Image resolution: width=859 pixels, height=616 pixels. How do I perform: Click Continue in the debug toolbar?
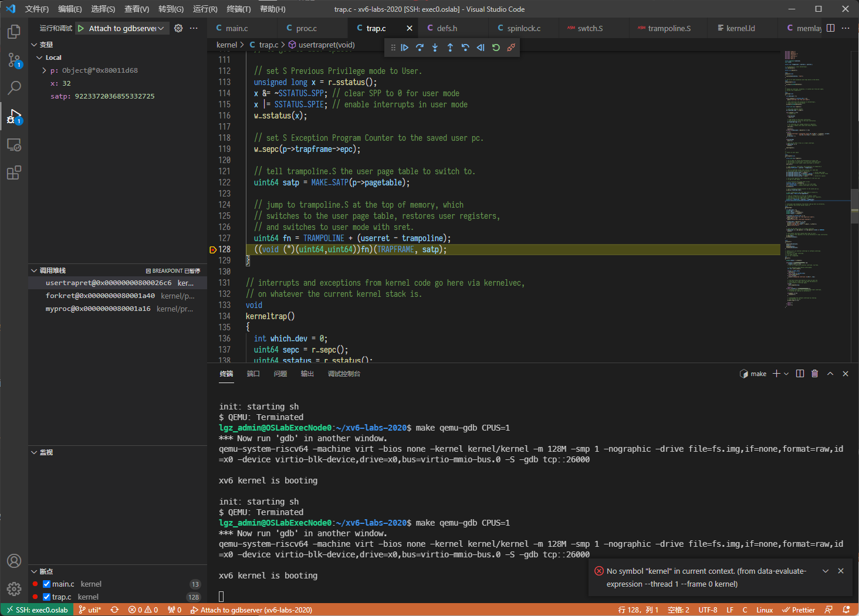(x=405, y=48)
